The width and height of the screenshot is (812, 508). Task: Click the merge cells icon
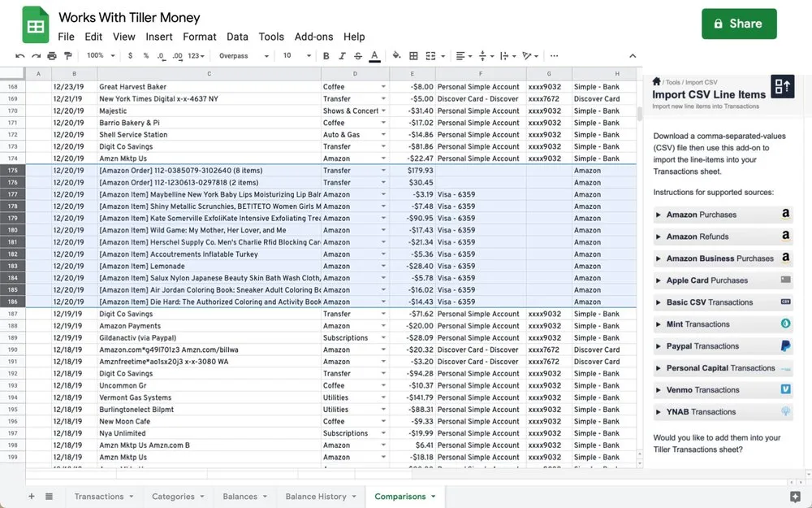pos(430,56)
